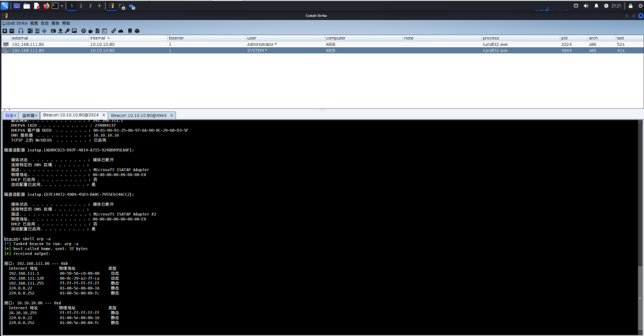Sort sessions by computer column

(364, 38)
